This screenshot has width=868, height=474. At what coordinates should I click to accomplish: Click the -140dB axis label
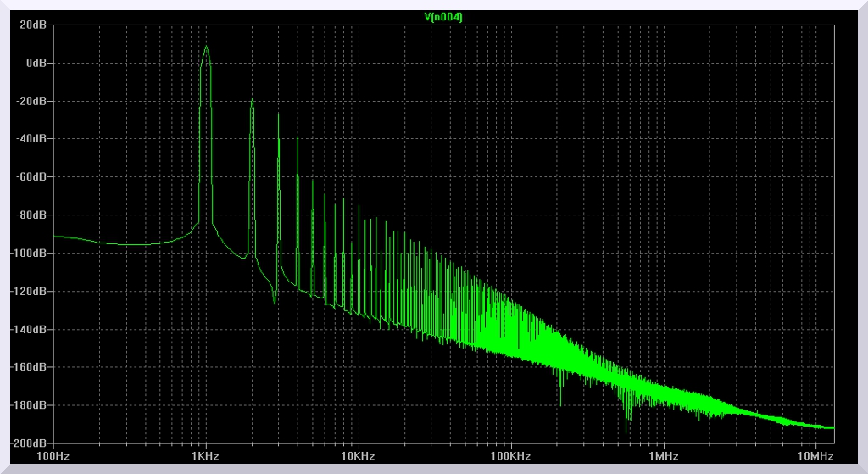pyautogui.click(x=31, y=329)
